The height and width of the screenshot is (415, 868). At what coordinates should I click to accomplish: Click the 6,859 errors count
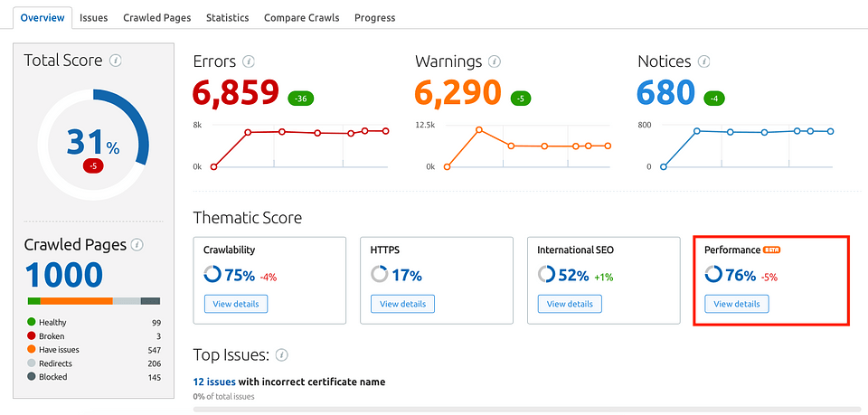(x=236, y=93)
